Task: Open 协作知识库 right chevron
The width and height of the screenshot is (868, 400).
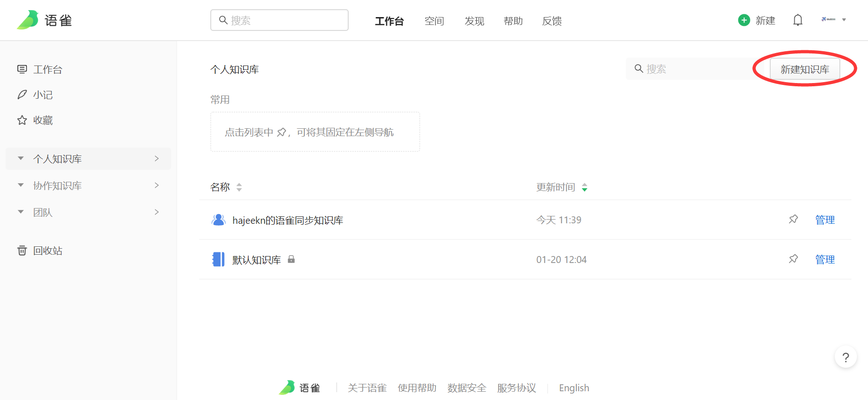Action: [157, 185]
